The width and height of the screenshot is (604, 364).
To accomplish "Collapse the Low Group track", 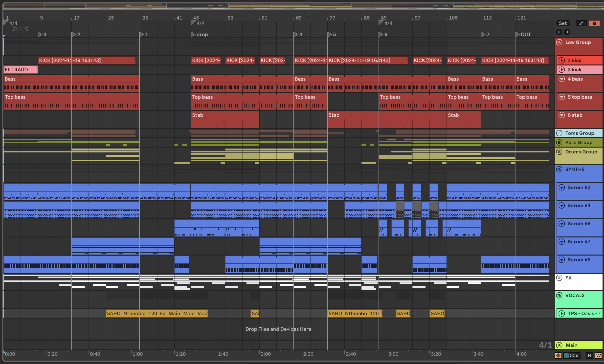I will 559,42.
